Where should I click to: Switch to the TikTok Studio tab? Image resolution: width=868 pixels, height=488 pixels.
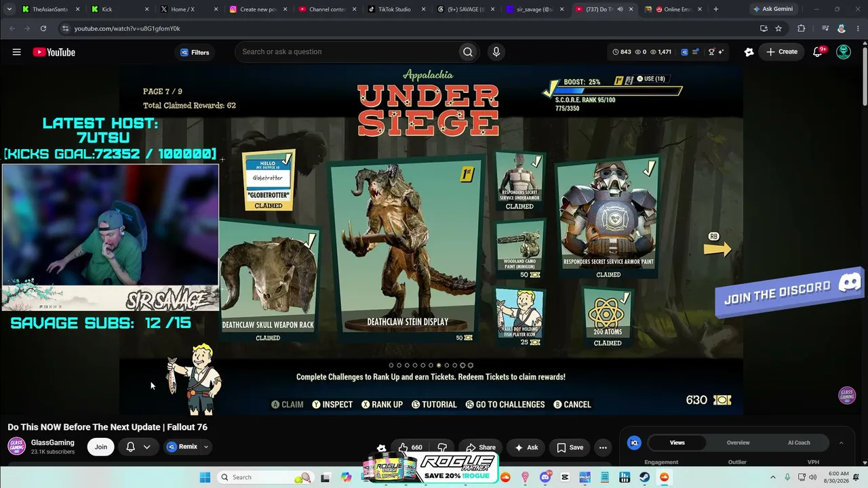tap(397, 9)
